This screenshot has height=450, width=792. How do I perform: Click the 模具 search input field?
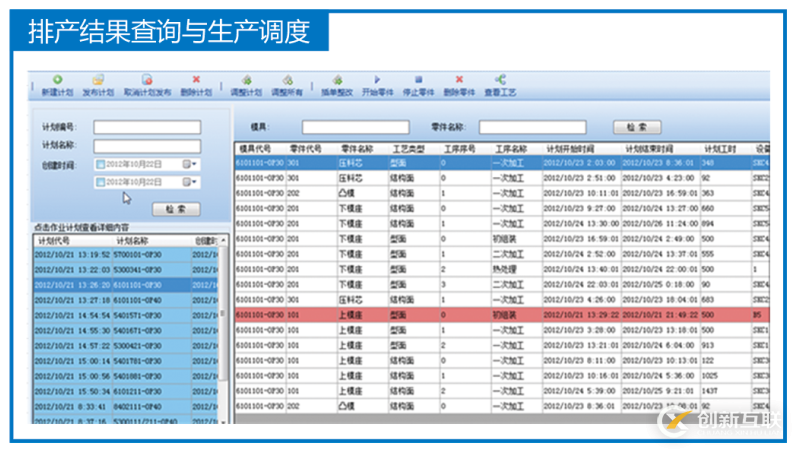pyautogui.click(x=356, y=127)
